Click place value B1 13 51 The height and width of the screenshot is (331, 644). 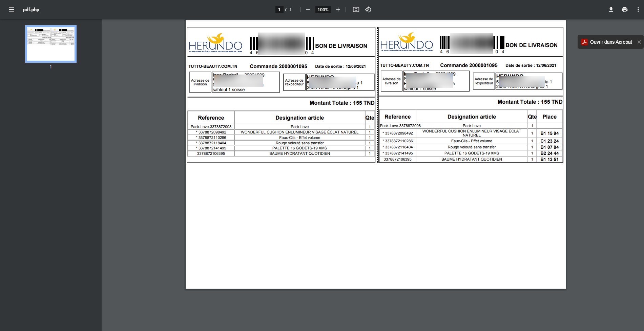coord(549,159)
